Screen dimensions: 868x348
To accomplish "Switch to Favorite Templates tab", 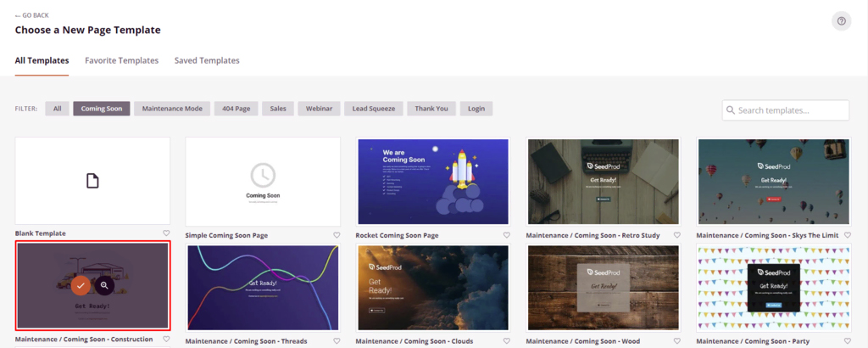I will click(x=122, y=60).
